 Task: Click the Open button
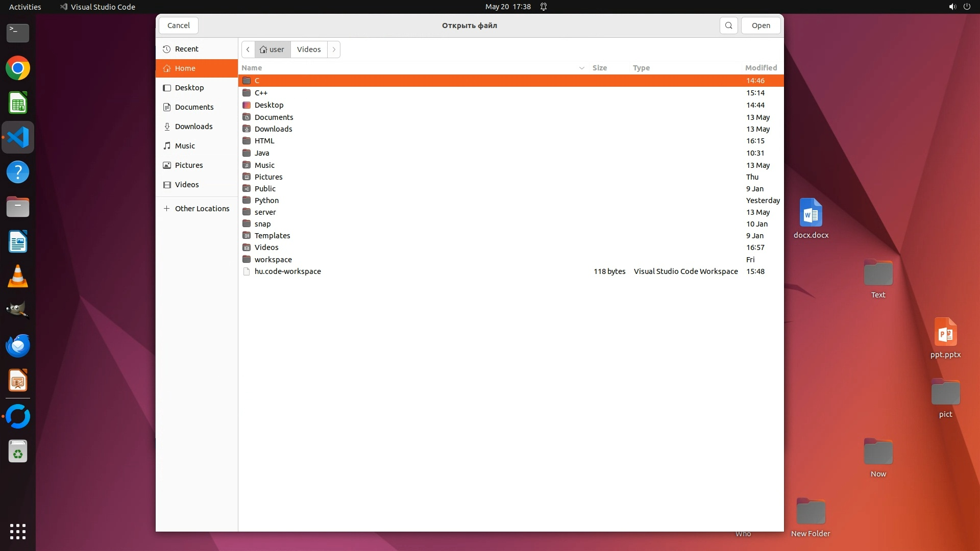pyautogui.click(x=761, y=26)
